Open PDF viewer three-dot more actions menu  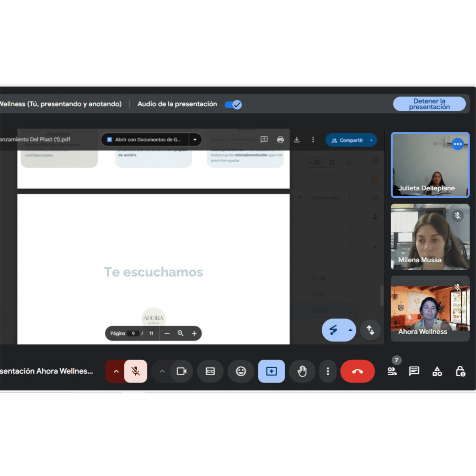pos(313,140)
